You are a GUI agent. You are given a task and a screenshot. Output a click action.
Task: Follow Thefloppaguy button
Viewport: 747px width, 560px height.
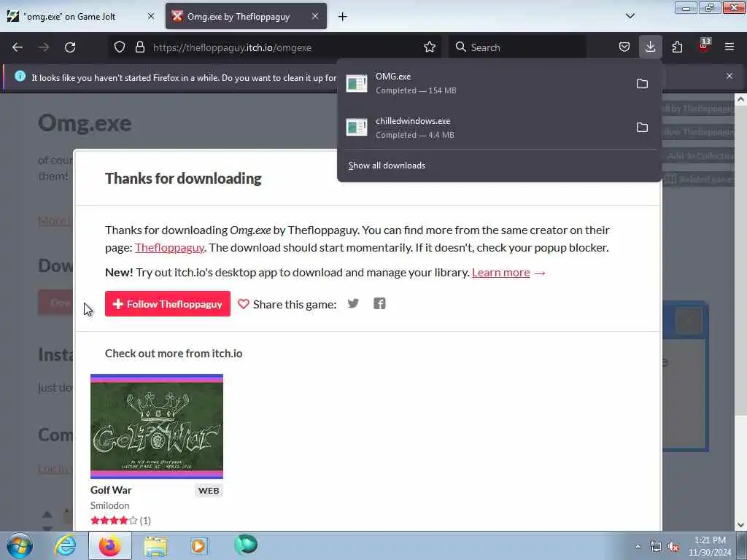click(x=168, y=304)
